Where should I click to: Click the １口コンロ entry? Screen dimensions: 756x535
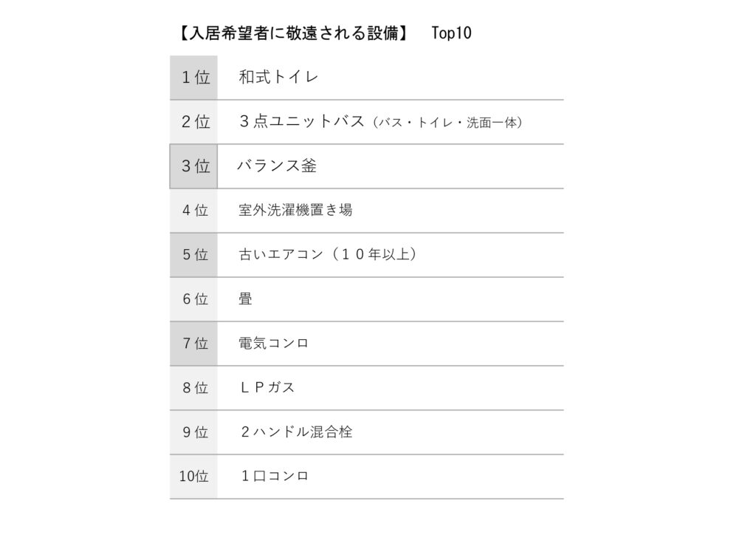pyautogui.click(x=275, y=477)
